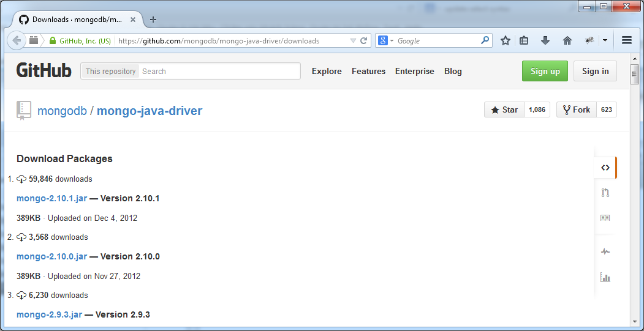The height and width of the screenshot is (331, 644).
Task: Star the mongo-java-driver repository
Action: (x=504, y=110)
